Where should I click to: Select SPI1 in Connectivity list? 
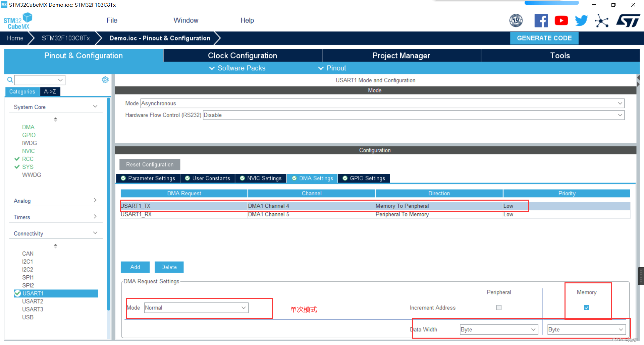point(28,277)
